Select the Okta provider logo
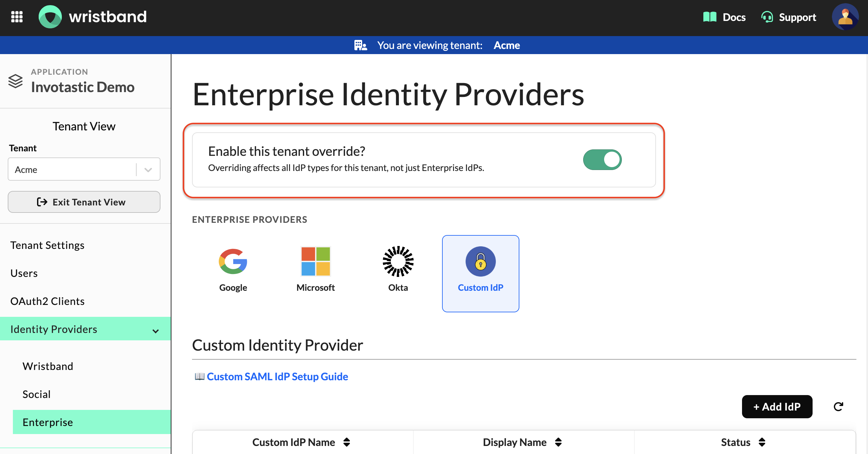This screenshot has height=454, width=868. pos(398,261)
